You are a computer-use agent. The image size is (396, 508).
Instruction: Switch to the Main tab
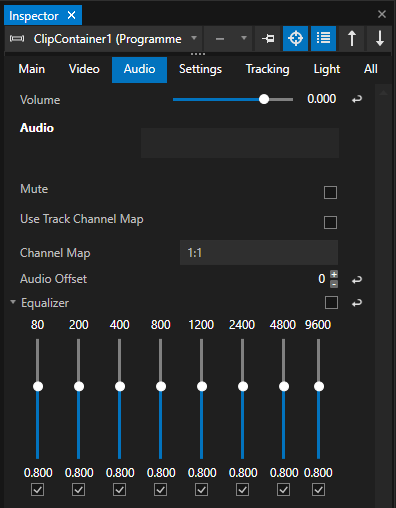[32, 69]
